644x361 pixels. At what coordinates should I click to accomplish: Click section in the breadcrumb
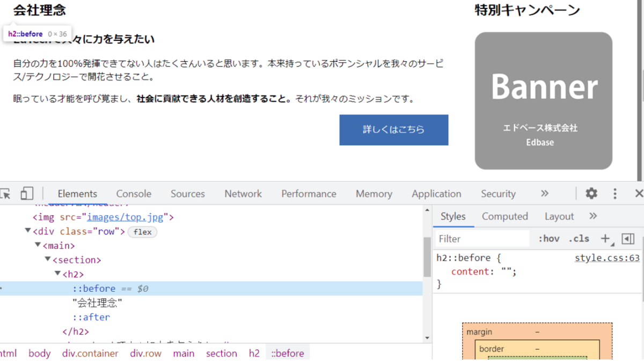pos(221,353)
